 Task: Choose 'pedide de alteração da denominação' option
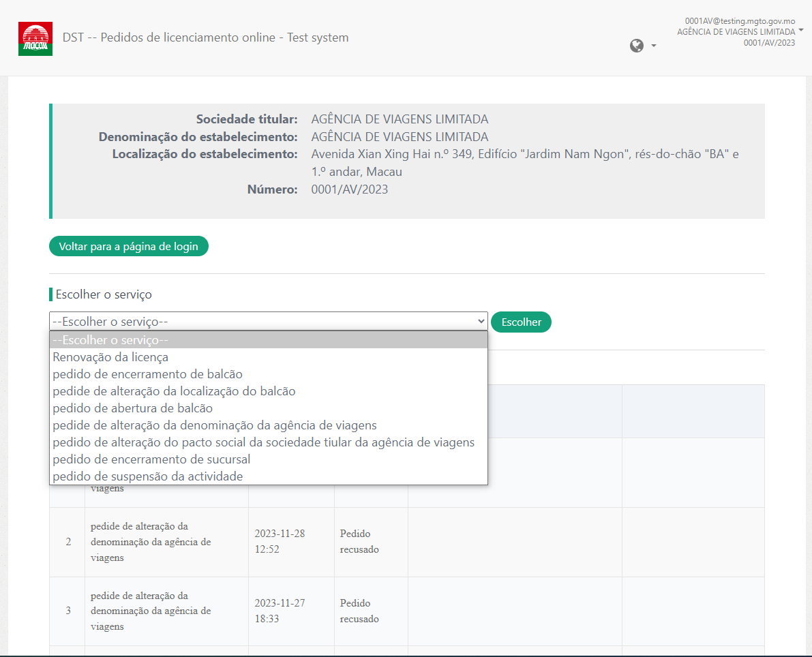(x=215, y=425)
